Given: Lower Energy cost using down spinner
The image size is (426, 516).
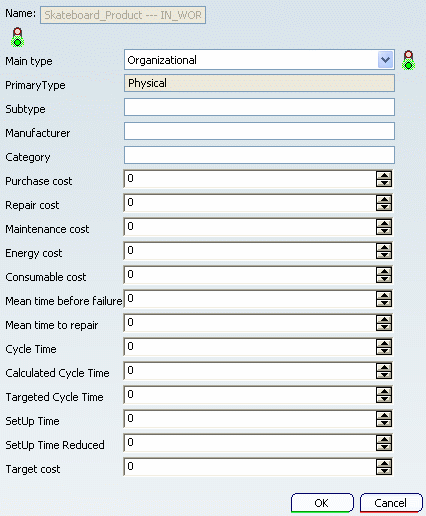Looking at the screenshot, I should click(x=384, y=255).
